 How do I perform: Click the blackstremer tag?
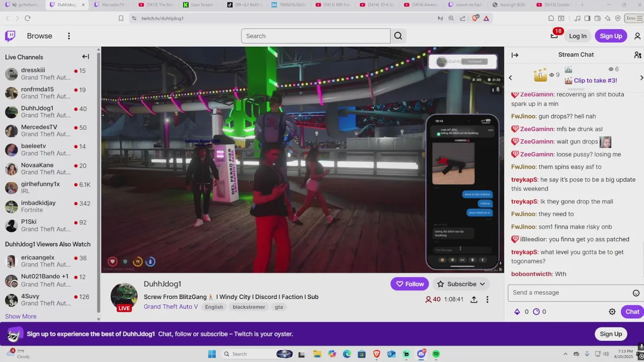pyautogui.click(x=249, y=307)
